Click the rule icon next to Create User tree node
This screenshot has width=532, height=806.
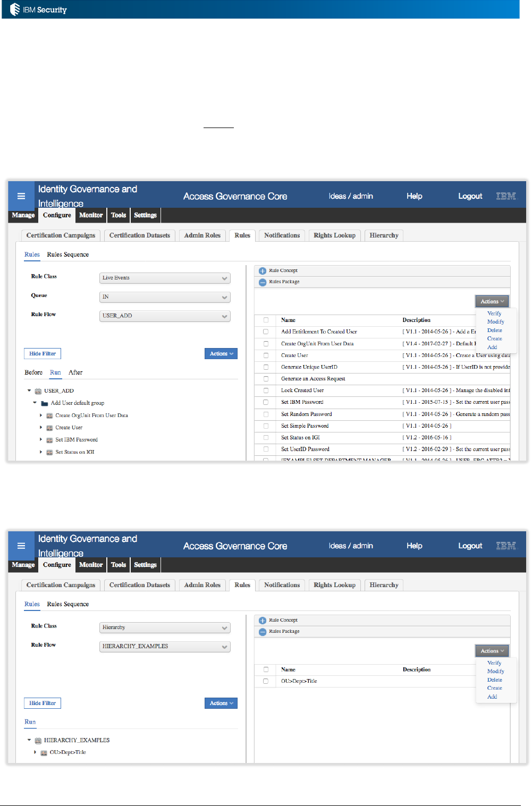[x=49, y=428]
